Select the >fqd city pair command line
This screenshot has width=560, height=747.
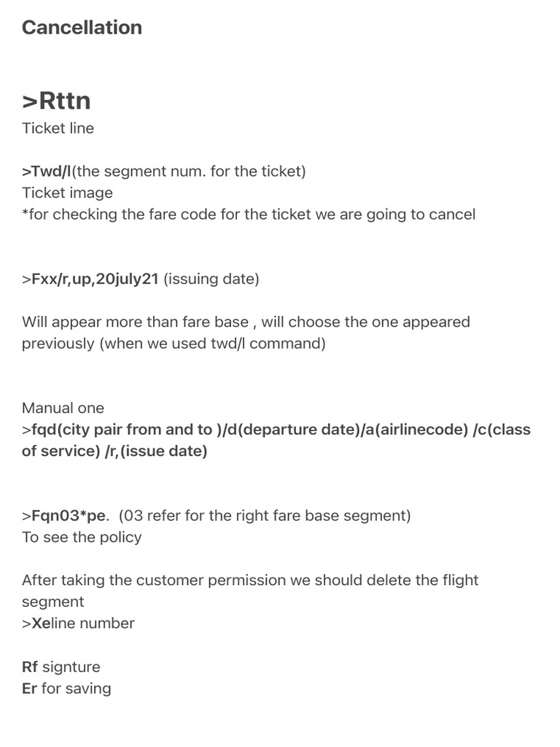coord(276,430)
